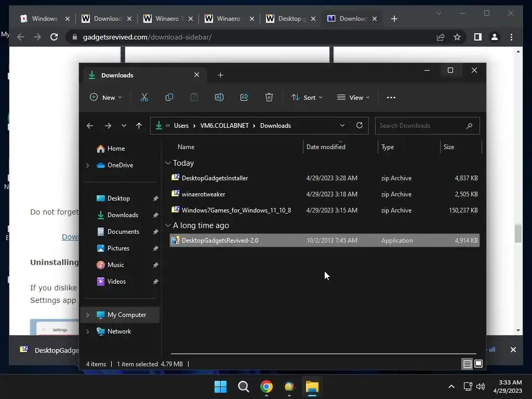
Task: Expand the address bar history dropdown
Action: 342,126
